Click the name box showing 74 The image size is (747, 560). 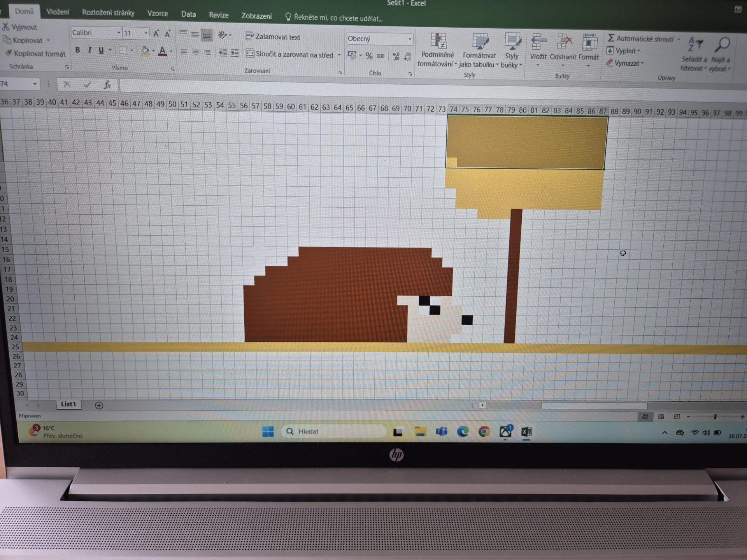(16, 84)
